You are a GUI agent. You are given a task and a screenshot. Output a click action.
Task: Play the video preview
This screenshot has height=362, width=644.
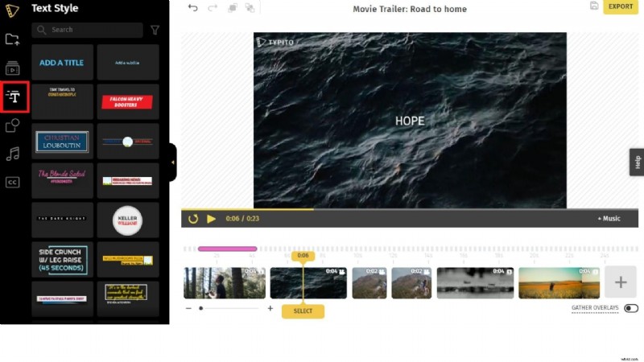211,219
